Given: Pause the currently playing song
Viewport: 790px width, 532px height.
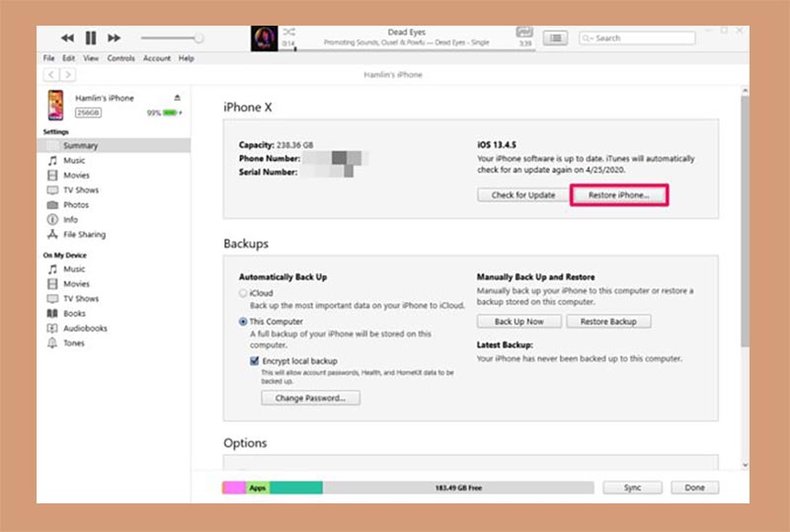Looking at the screenshot, I should coord(91,38).
